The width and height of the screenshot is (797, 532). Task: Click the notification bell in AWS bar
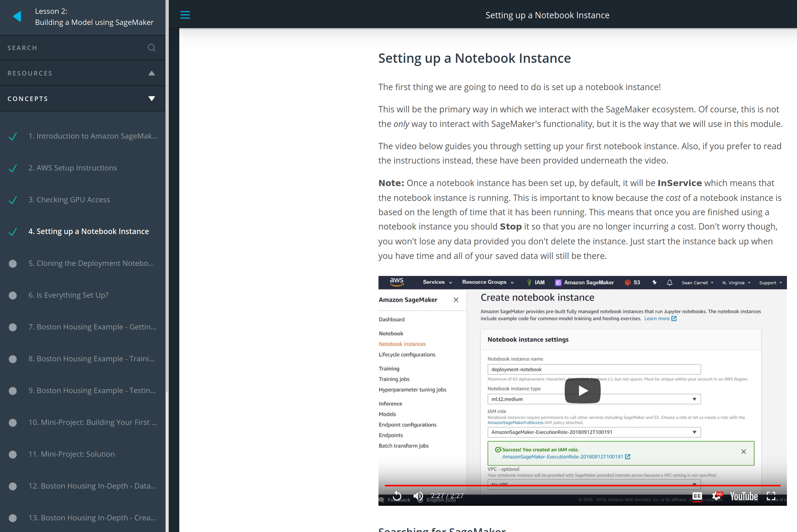[669, 282]
